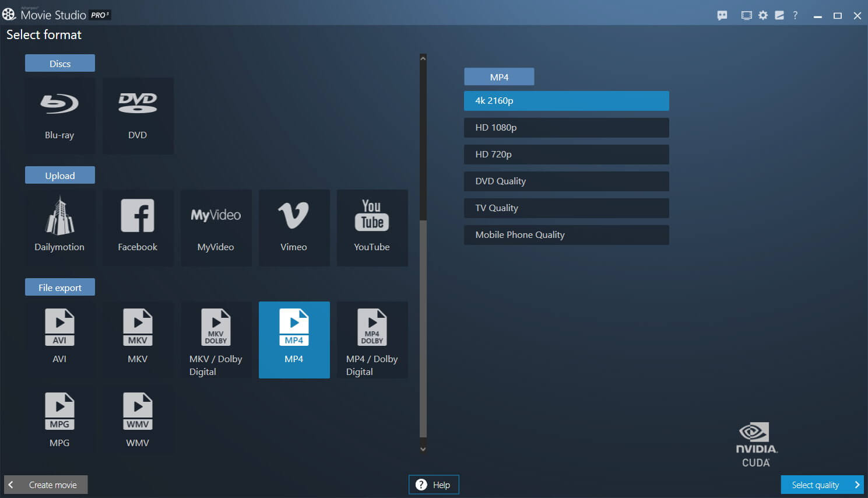Select the Blu-ray disc format
Viewport: 868px width, 498px height.
[59, 115]
